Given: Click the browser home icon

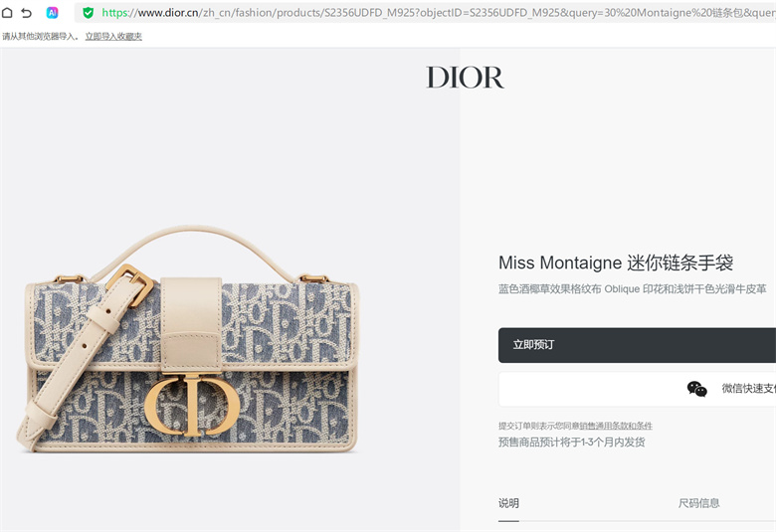Looking at the screenshot, I should tap(7, 12).
